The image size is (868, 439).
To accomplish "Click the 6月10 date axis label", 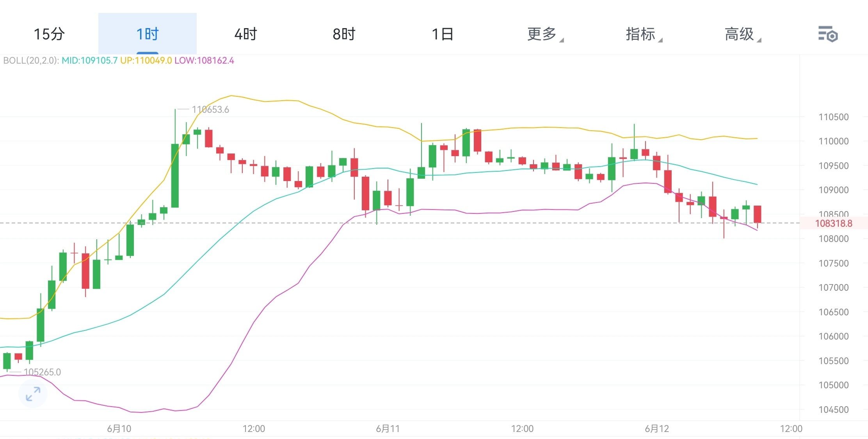I will tap(119, 429).
